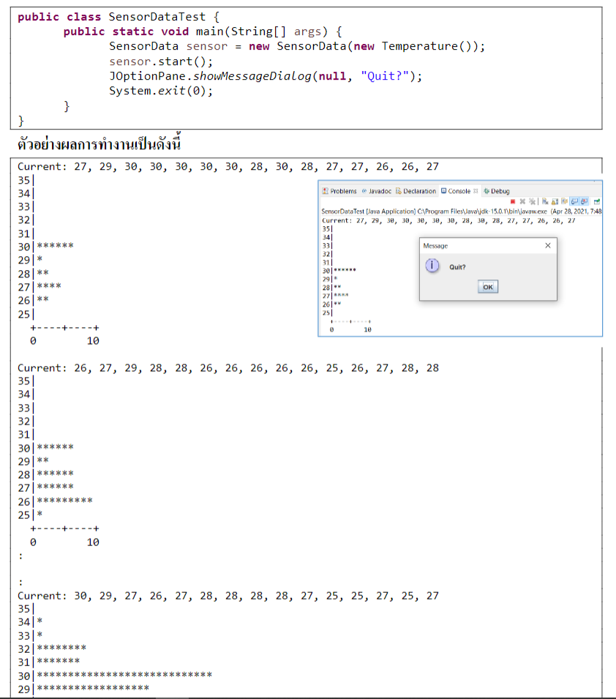
Task: Click the Remove All Terminated Launches icon
Action: [x=531, y=201]
